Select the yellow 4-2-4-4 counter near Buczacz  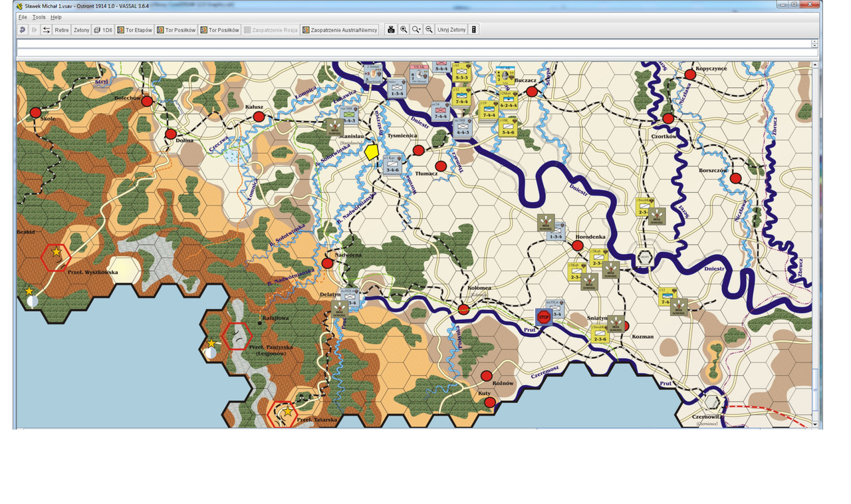tap(509, 99)
